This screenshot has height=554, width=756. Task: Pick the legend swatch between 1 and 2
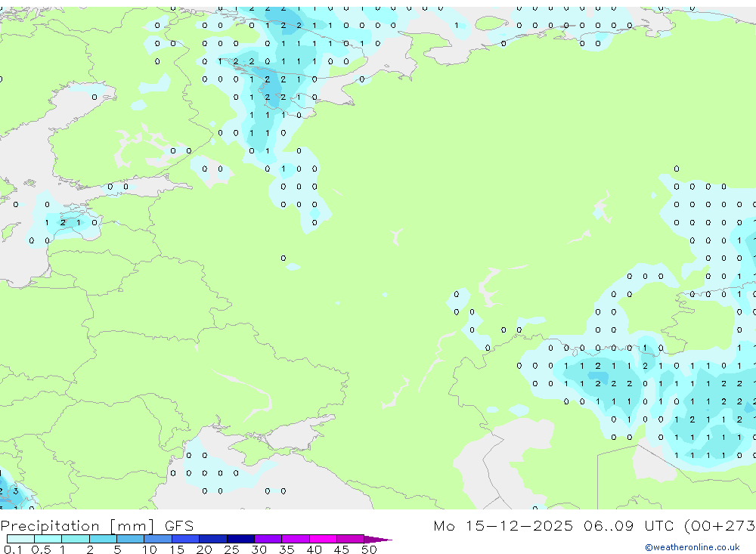[76, 539]
